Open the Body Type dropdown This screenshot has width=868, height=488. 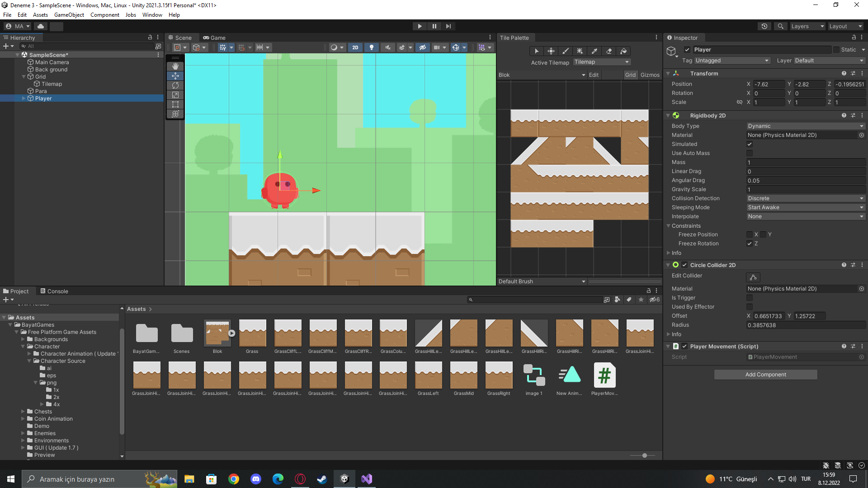[x=806, y=126]
